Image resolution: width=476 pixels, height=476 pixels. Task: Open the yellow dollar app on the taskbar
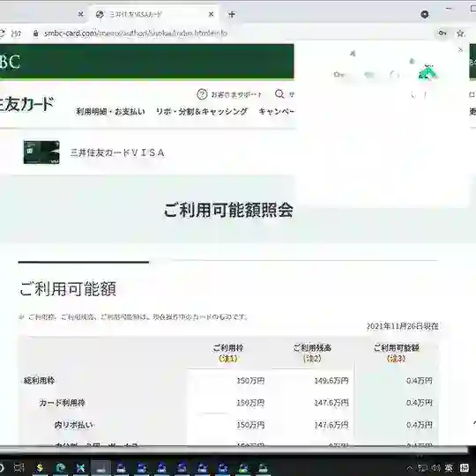click(x=40, y=467)
